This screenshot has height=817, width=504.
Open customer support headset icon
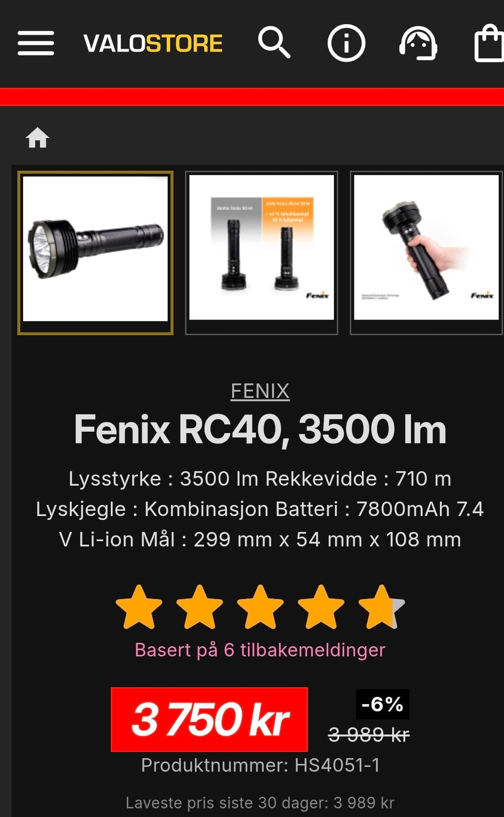(x=418, y=43)
